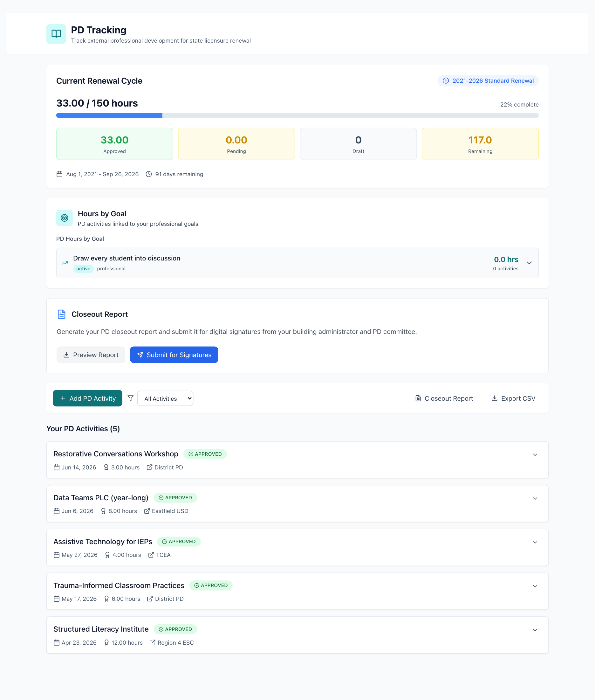Click the external link icon beside Eastfield USD
Viewport: 595px width, 700px height.
[x=147, y=511]
